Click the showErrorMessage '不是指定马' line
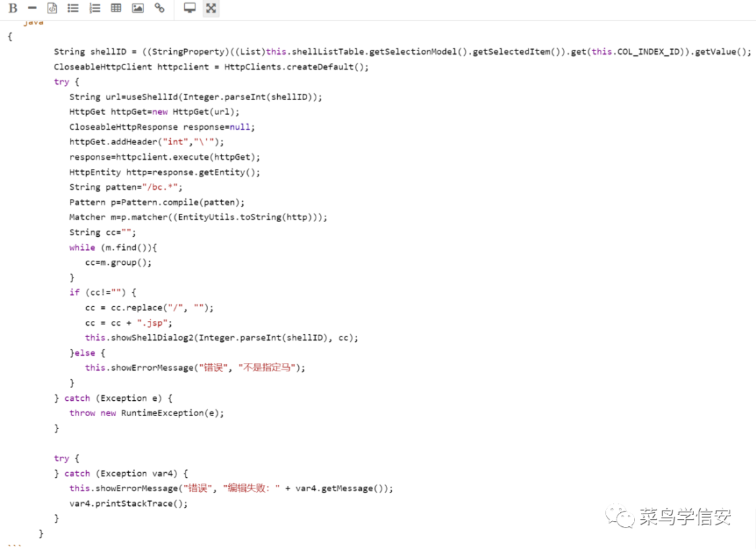This screenshot has height=550, width=756. tap(195, 368)
